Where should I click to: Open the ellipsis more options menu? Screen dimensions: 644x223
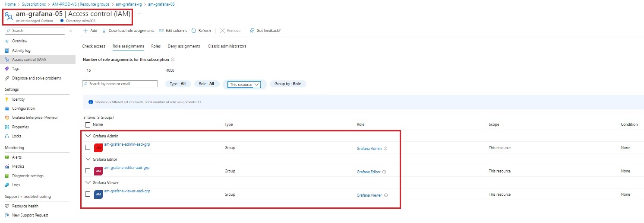click(139, 14)
